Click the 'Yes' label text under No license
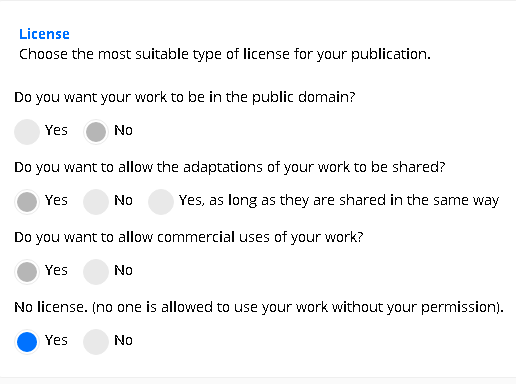The width and height of the screenshot is (516, 384). (56, 340)
